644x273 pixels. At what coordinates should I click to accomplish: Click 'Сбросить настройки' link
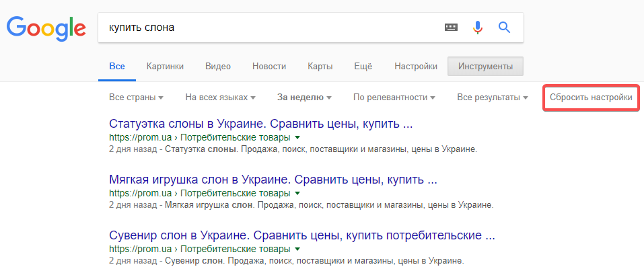coord(591,97)
